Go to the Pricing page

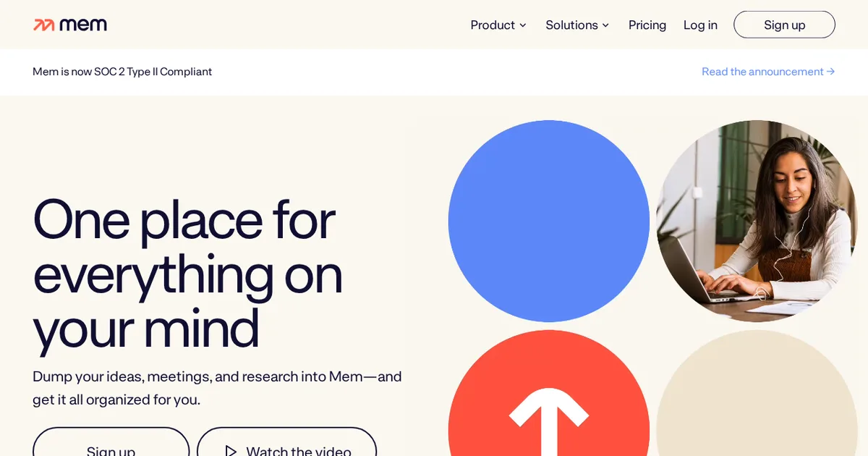coord(647,25)
